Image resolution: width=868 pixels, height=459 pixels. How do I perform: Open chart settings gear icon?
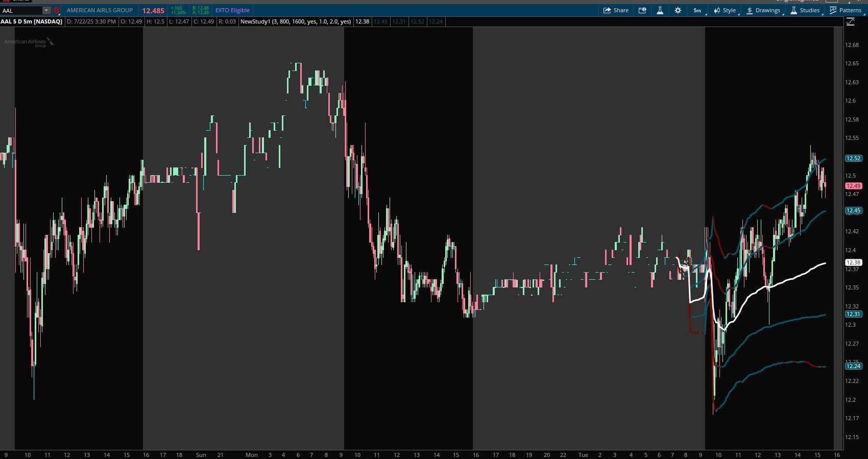[678, 10]
